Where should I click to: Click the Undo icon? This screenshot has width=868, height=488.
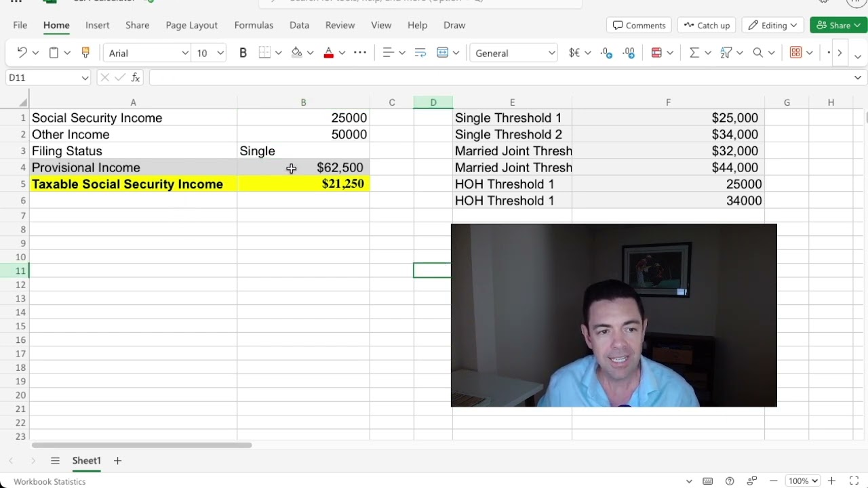click(22, 53)
